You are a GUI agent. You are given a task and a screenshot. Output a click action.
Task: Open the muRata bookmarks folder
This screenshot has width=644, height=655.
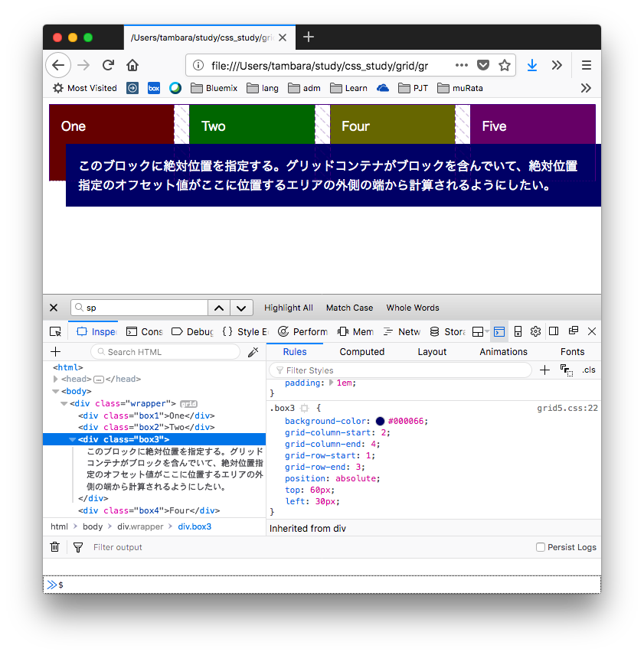[460, 88]
